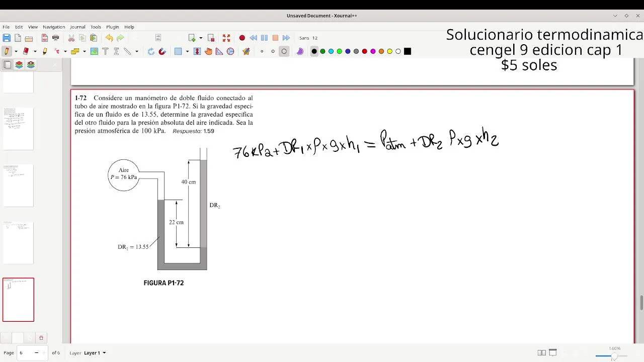Open the Layer 1 dropdown
The height and width of the screenshot is (362, 644).
click(95, 353)
